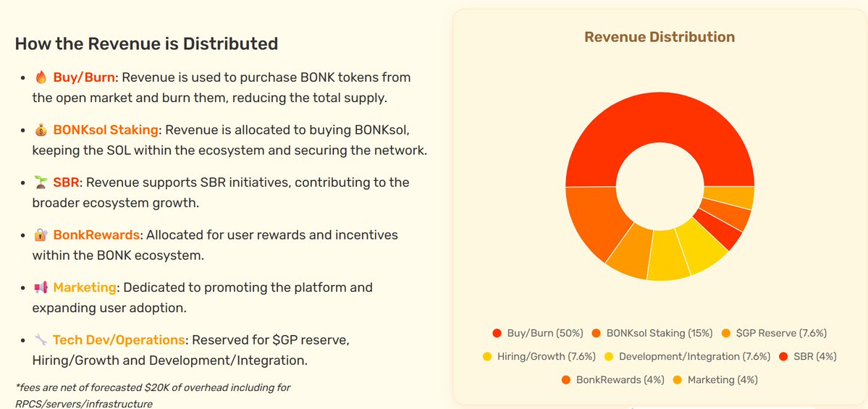Toggle Buy/Burn (50%) legend dot
The width and height of the screenshot is (868, 409).
pyautogui.click(x=497, y=333)
